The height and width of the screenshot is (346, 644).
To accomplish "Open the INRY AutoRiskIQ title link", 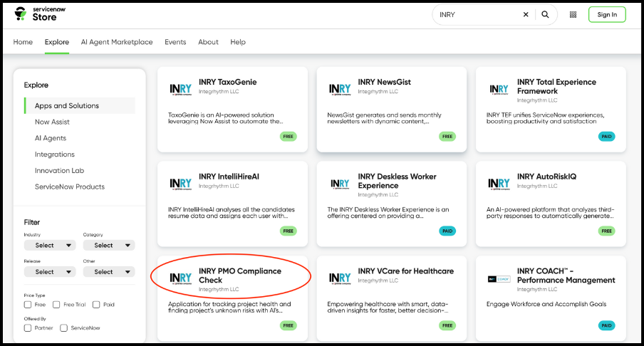I will (546, 177).
